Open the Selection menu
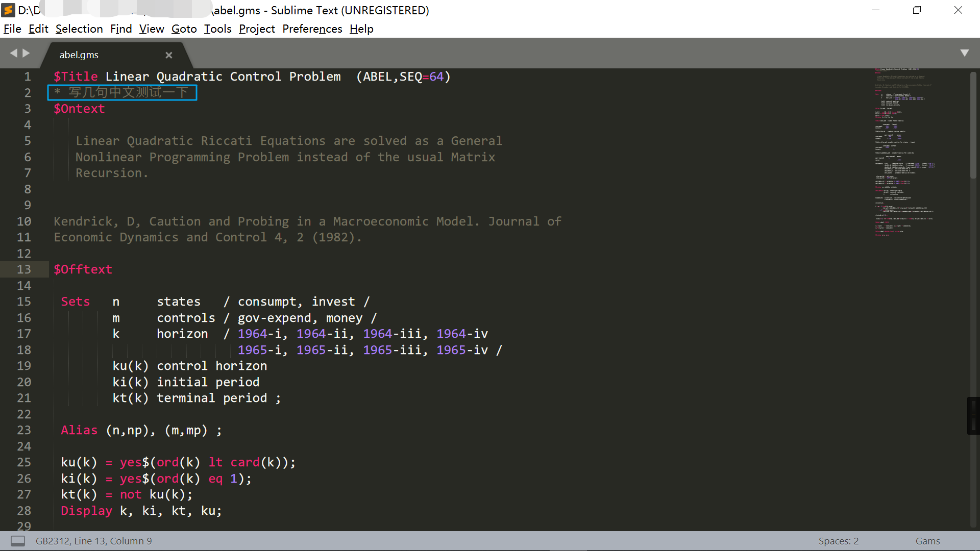This screenshot has width=980, height=551. 79,29
